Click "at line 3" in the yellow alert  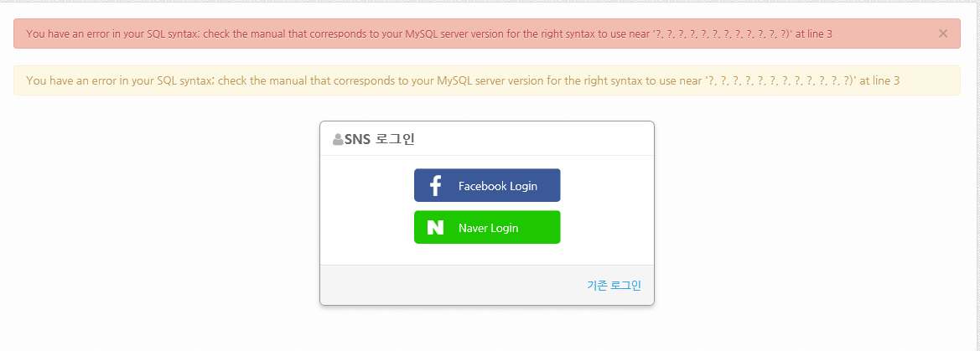point(880,80)
